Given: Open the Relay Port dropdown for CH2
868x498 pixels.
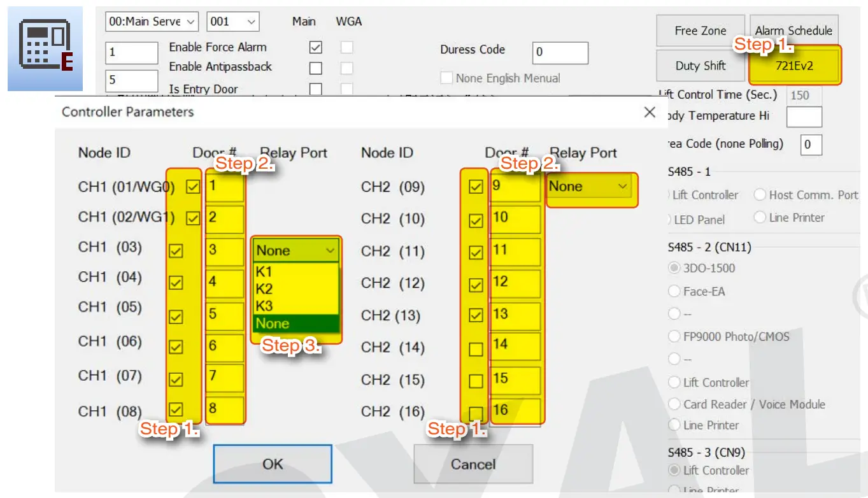Looking at the screenshot, I should tap(590, 187).
